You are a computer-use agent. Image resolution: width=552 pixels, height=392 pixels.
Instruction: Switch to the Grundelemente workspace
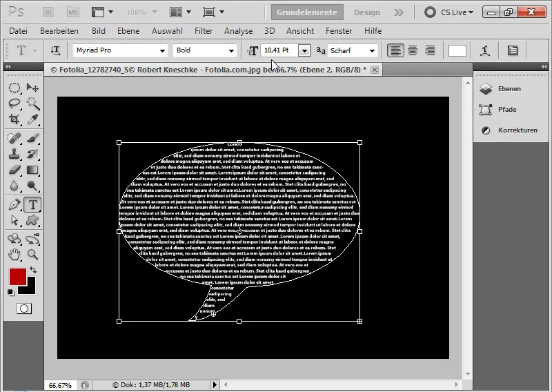tap(307, 12)
